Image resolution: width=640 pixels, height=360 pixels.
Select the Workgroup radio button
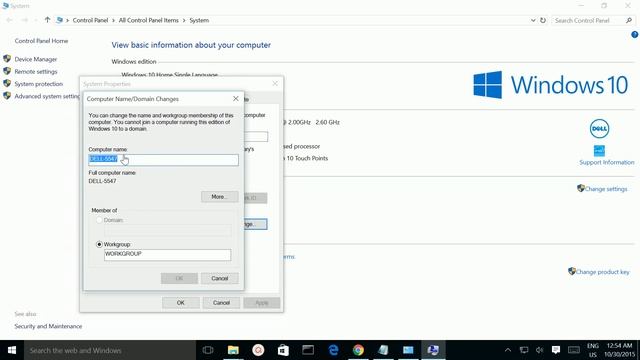(x=99, y=244)
